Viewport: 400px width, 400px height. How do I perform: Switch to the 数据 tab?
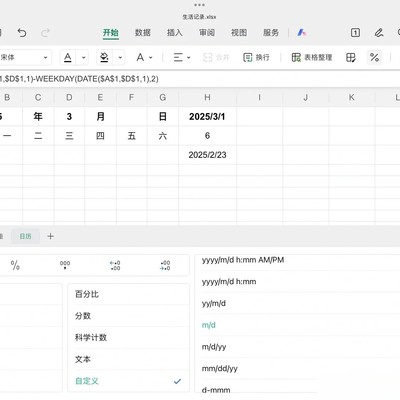pyautogui.click(x=143, y=33)
